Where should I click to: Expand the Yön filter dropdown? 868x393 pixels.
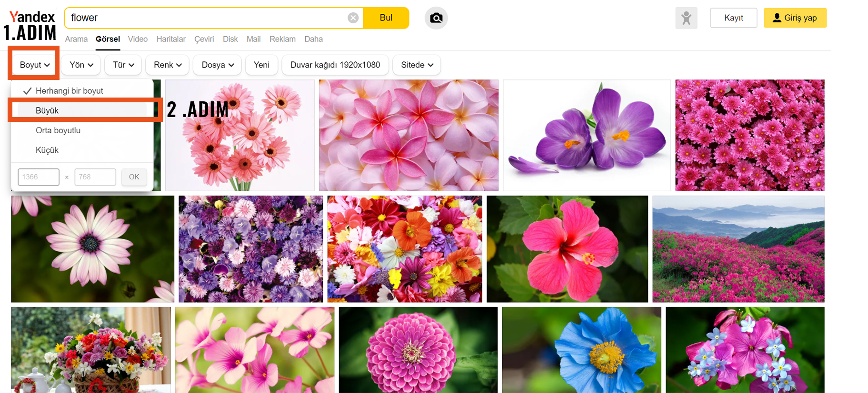click(x=81, y=65)
